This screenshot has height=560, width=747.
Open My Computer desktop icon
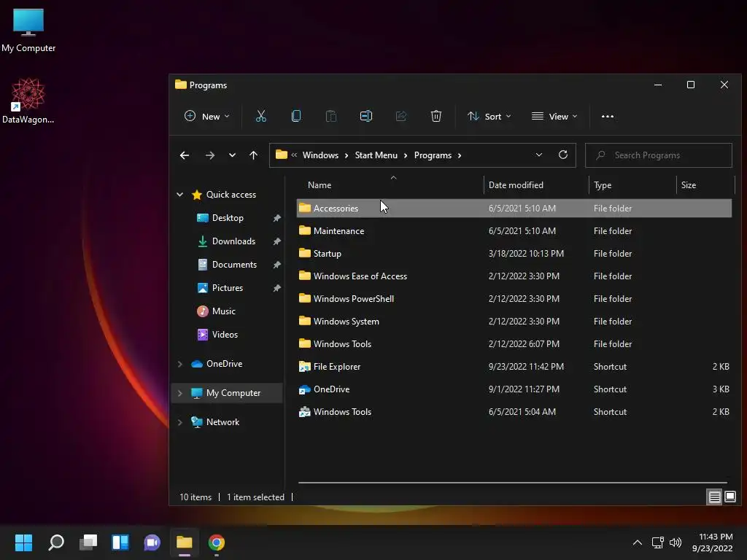coord(28,31)
